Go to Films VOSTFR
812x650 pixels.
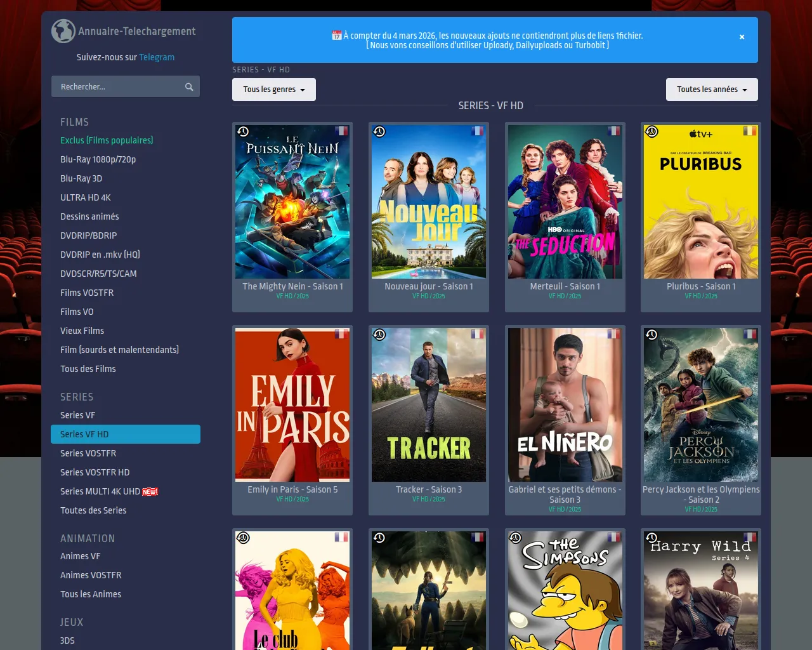(87, 293)
